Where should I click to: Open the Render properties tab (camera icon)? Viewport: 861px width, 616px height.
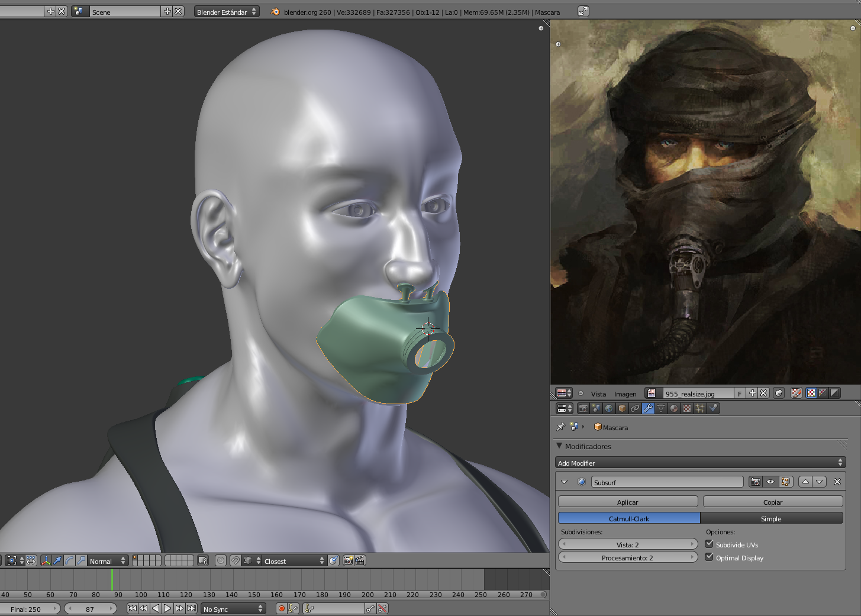[x=583, y=408]
